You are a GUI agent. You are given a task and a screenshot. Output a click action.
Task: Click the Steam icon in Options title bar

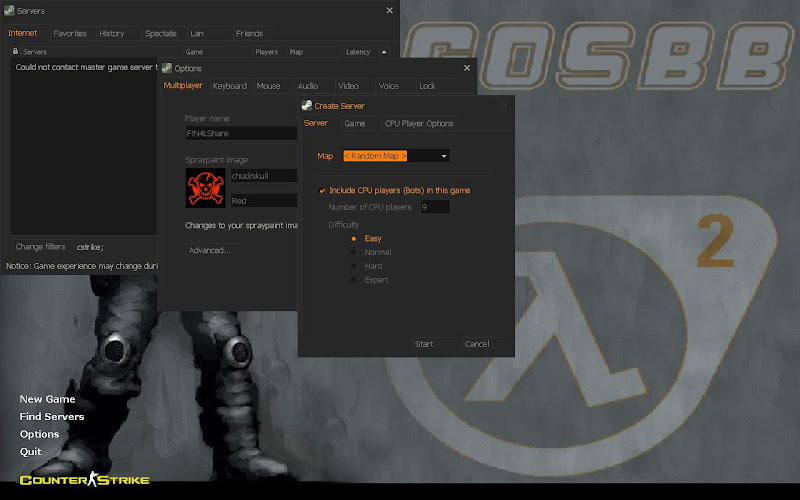(167, 68)
